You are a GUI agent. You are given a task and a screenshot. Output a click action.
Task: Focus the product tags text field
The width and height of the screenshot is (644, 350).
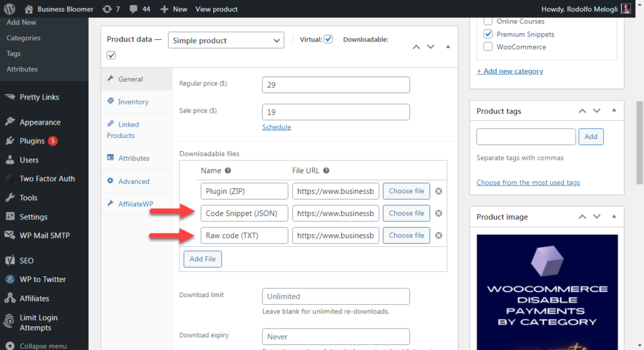tap(526, 137)
